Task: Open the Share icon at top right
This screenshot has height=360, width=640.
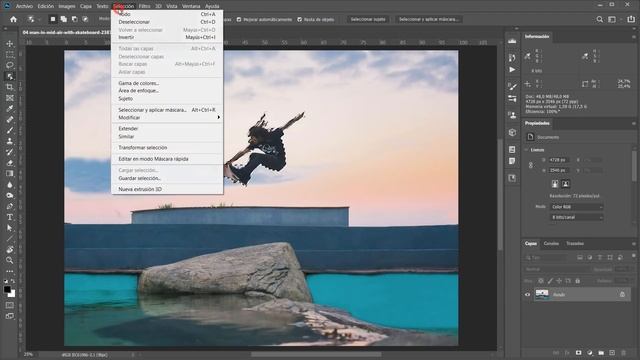Action: tap(631, 19)
